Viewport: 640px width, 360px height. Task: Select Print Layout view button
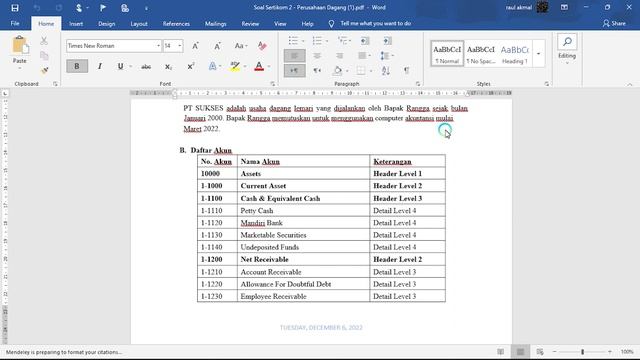click(x=520, y=352)
